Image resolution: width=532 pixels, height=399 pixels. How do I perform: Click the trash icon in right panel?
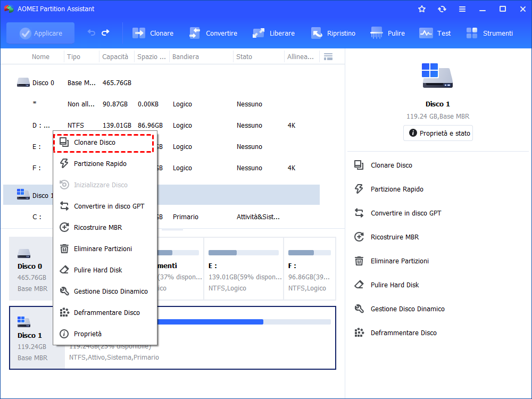pos(359,261)
